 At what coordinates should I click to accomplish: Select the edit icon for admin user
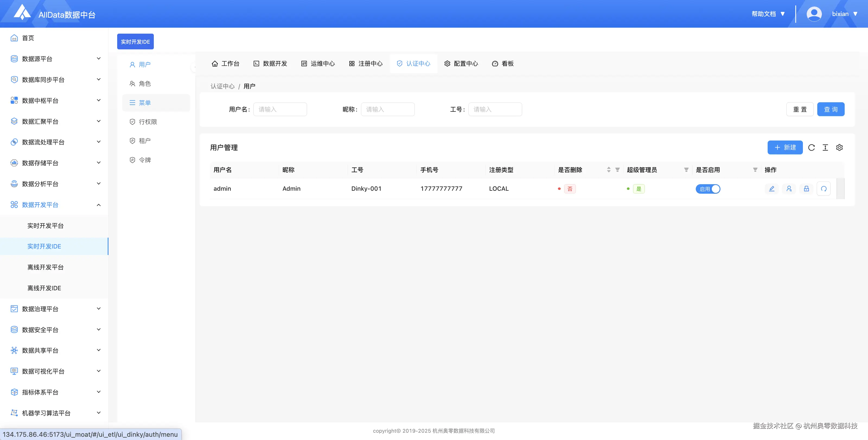point(772,189)
